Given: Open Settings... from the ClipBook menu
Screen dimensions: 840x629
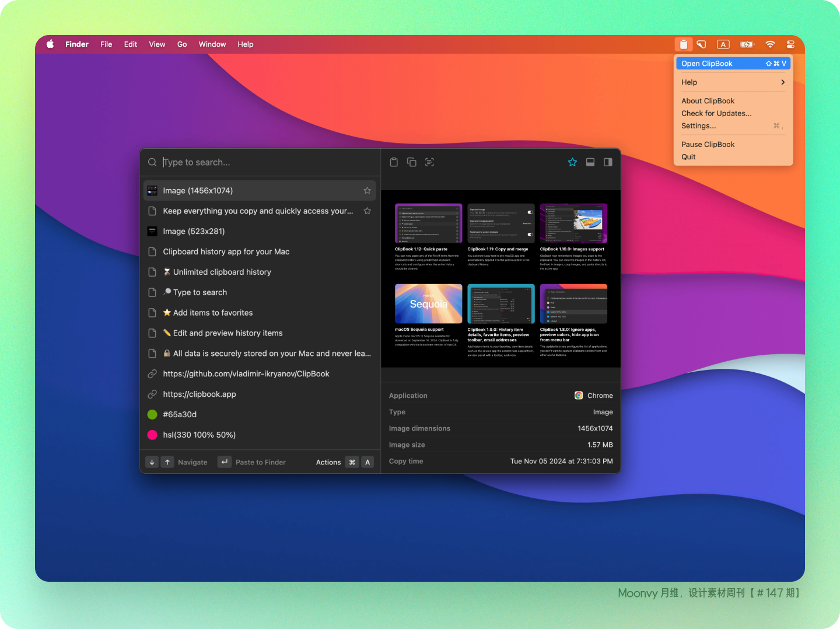Looking at the screenshot, I should pyautogui.click(x=733, y=126).
